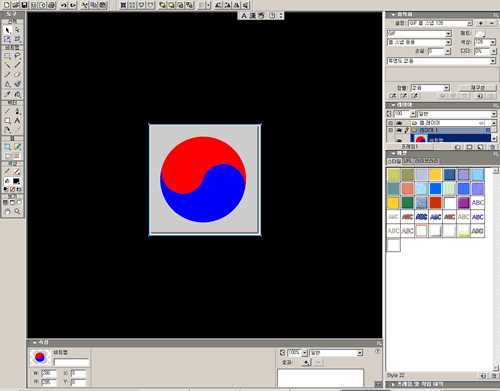This screenshot has height=391, width=500.
Task: Select the Pointer tool
Action: coord(7,30)
